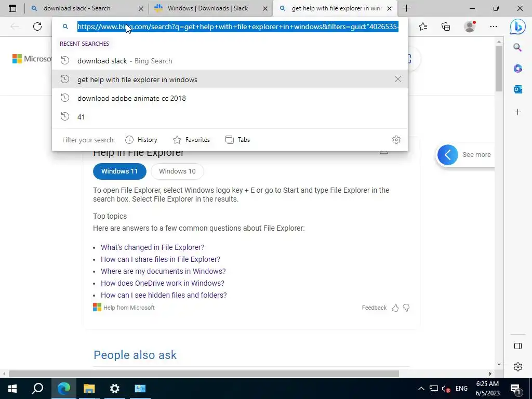Screen dimensions: 532x399
Task: Remove 'get help with file explorer' suggestion
Action: (397, 79)
